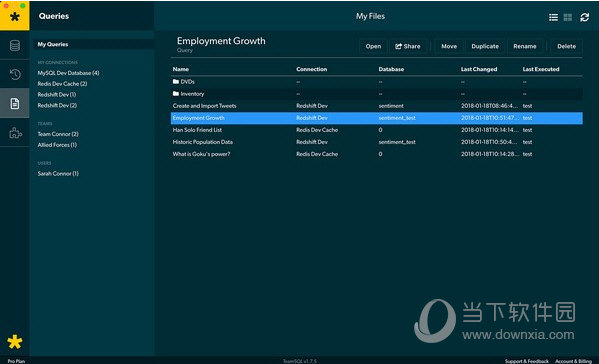Select the Employment Growth row

pos(376,118)
